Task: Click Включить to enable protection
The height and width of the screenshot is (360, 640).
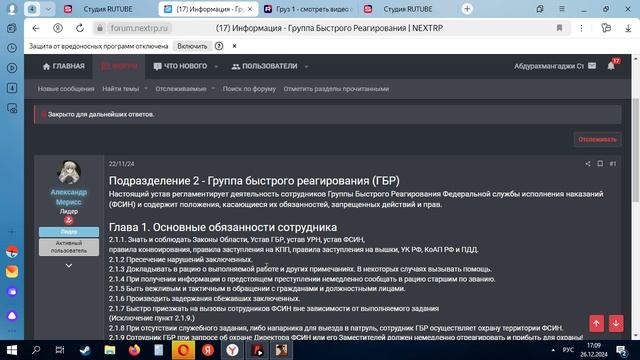Action: pyautogui.click(x=192, y=46)
